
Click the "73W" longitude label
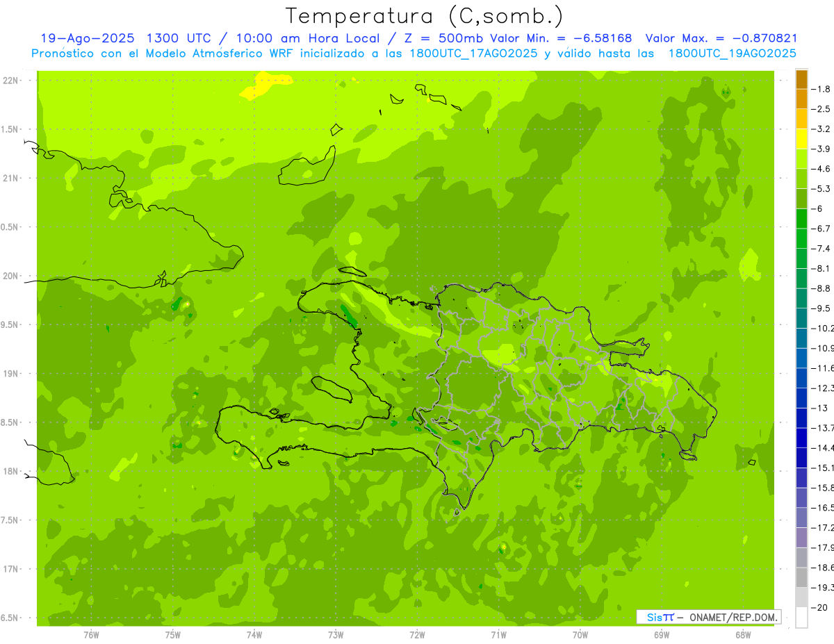pos(336,634)
